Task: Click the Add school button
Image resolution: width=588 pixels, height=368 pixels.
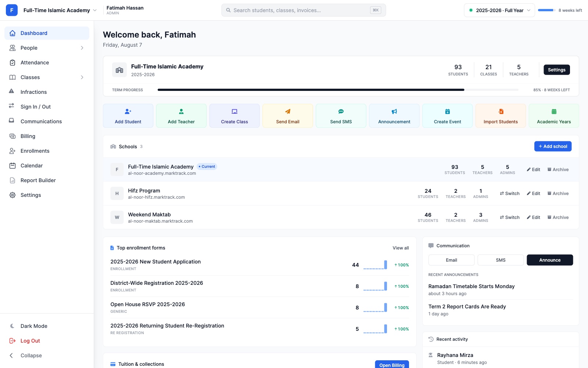Action: [553, 146]
